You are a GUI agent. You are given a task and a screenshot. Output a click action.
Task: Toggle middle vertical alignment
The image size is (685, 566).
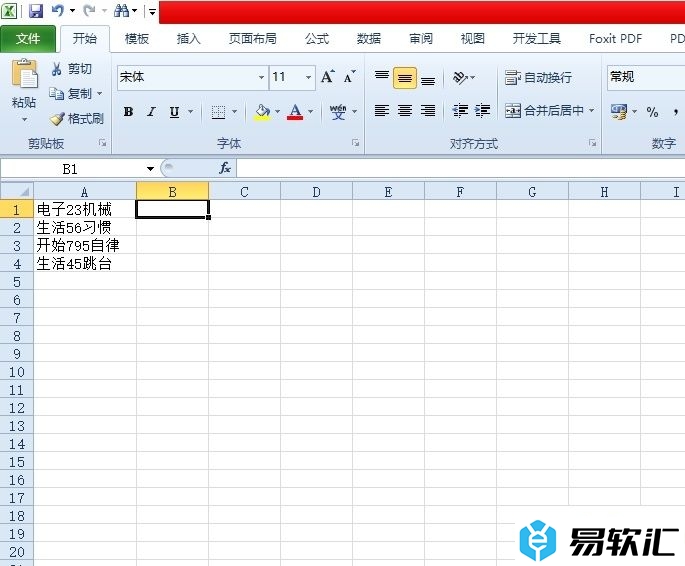(x=405, y=78)
